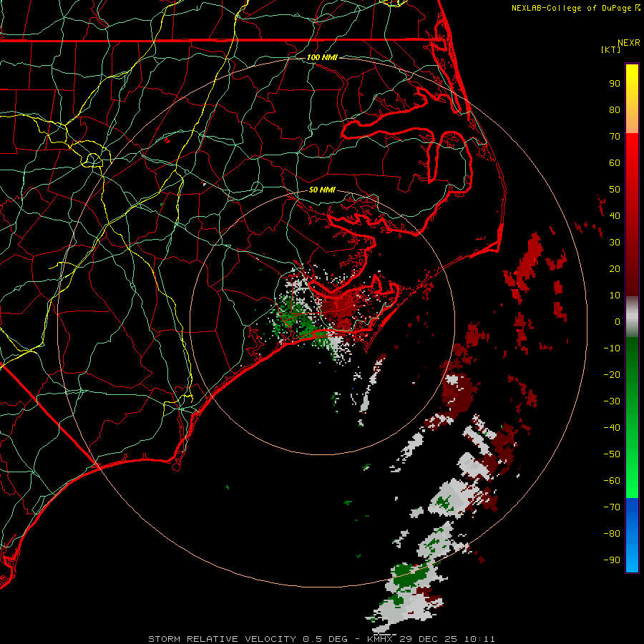Click the 20 value on the velocity scale
Screen dimensions: 644x644
tap(615, 269)
